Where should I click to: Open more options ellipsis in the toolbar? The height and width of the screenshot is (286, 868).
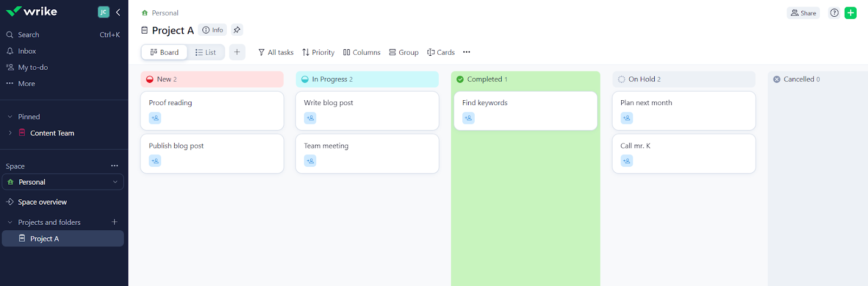pyautogui.click(x=467, y=52)
